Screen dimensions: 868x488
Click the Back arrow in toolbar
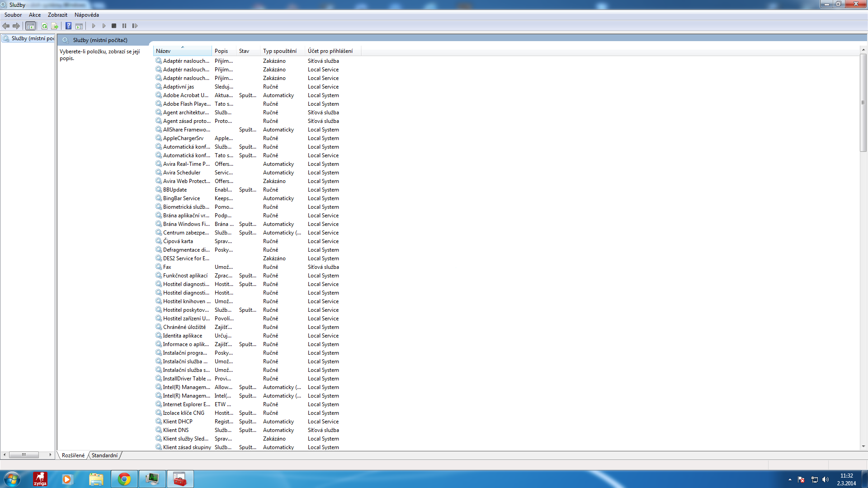[6, 26]
